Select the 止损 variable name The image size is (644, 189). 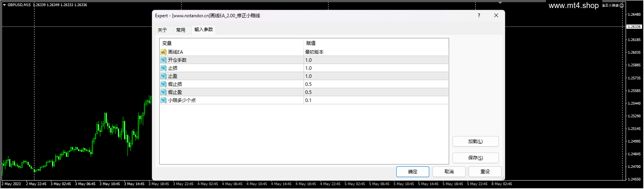click(173, 68)
